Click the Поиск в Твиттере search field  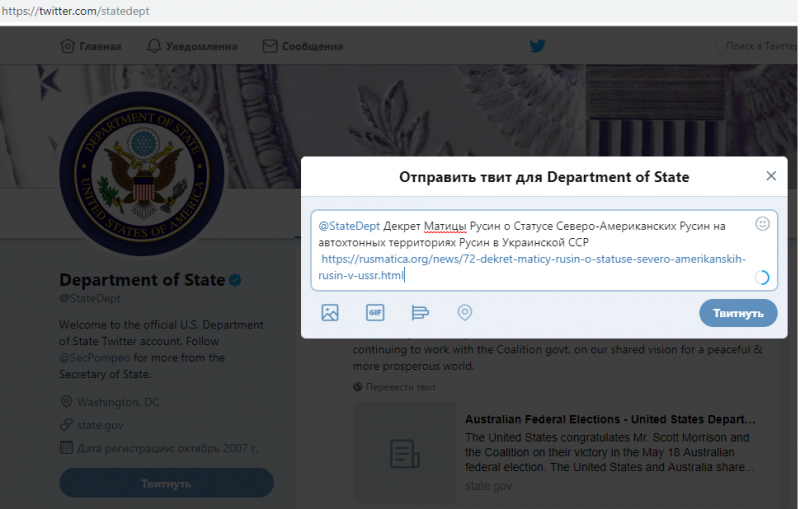758,46
